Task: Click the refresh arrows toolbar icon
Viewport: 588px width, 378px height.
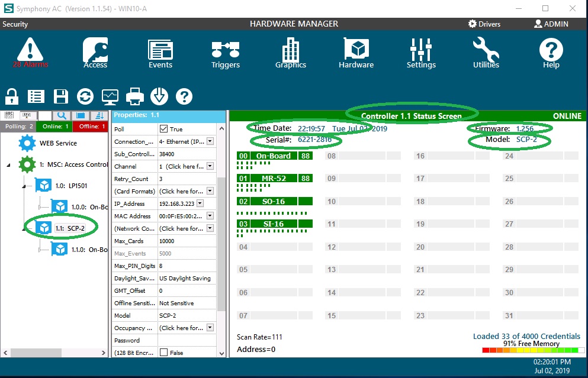Action: (x=85, y=96)
